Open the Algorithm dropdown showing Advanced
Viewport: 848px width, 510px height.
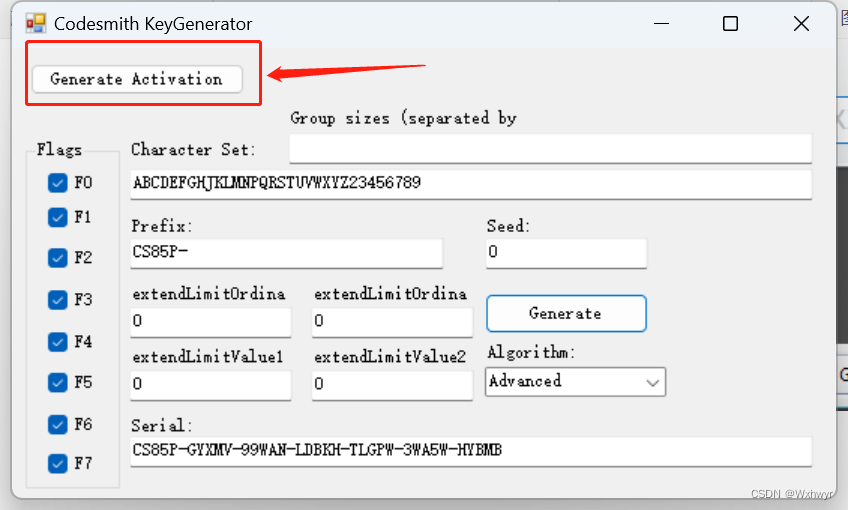pos(575,382)
